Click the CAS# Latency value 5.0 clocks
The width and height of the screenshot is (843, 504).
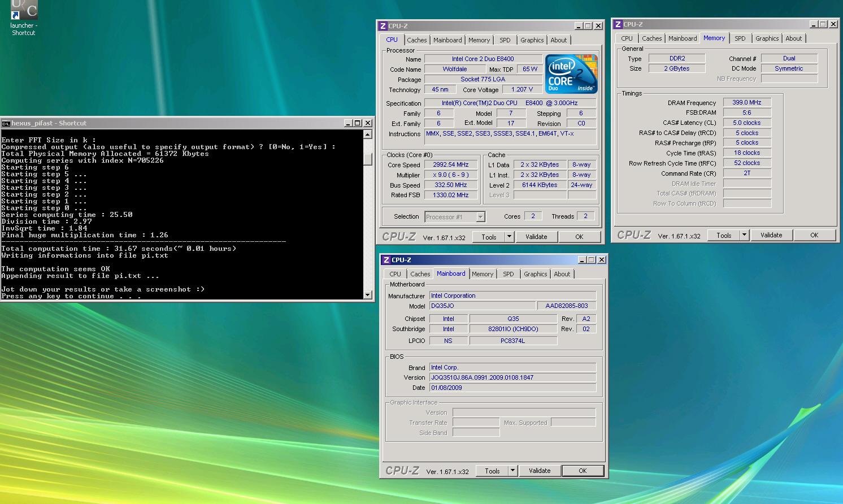[x=747, y=123]
